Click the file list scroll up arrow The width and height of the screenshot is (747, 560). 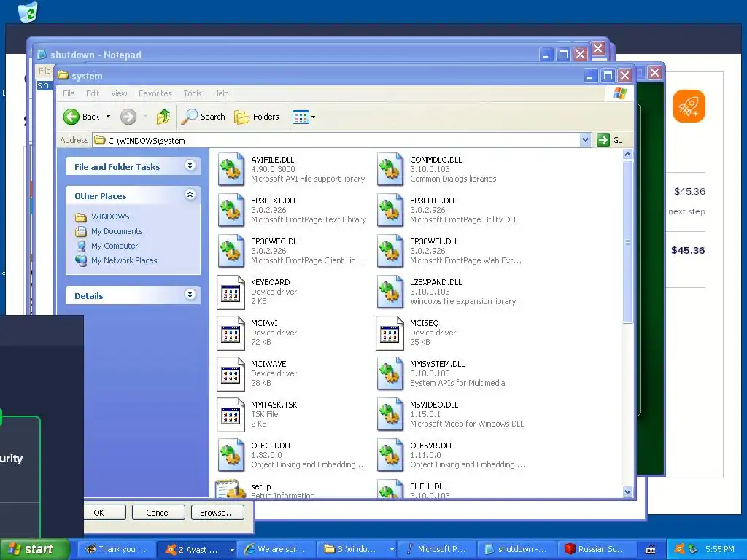click(x=627, y=155)
